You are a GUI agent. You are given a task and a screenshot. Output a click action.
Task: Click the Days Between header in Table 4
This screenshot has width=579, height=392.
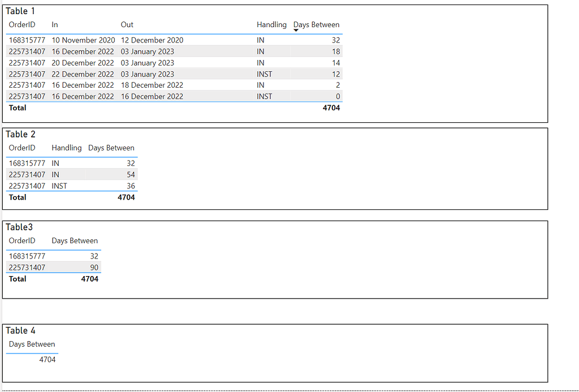tap(32, 344)
